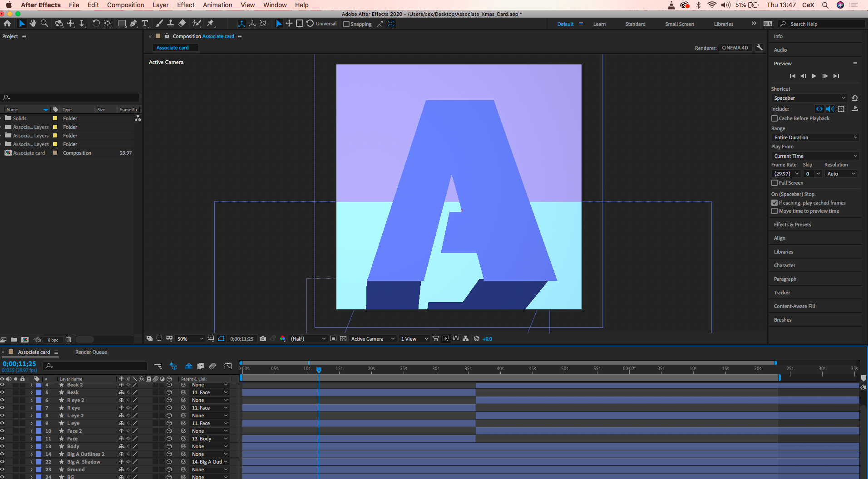Open the Effects & Presets panel
Viewport: 868px width, 479px height.
792,225
